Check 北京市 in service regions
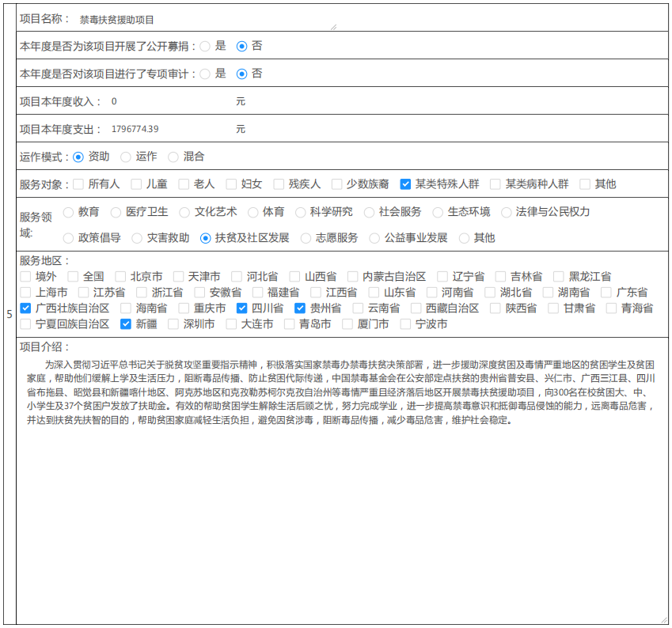 click(x=120, y=277)
